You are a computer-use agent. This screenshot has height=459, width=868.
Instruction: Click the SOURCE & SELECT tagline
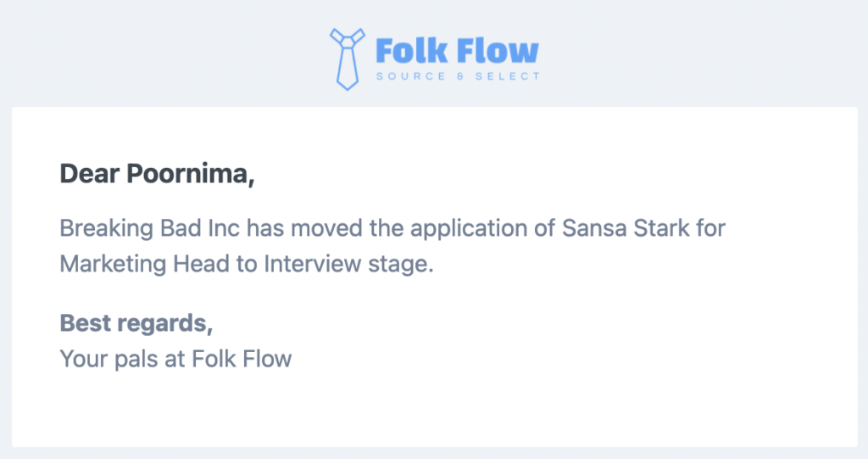[458, 76]
